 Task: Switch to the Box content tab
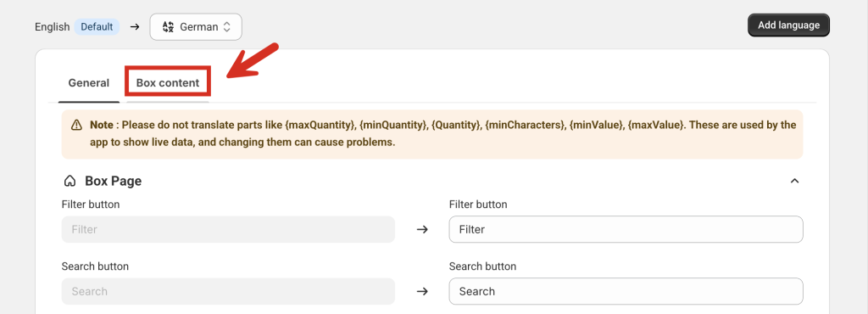point(168,83)
